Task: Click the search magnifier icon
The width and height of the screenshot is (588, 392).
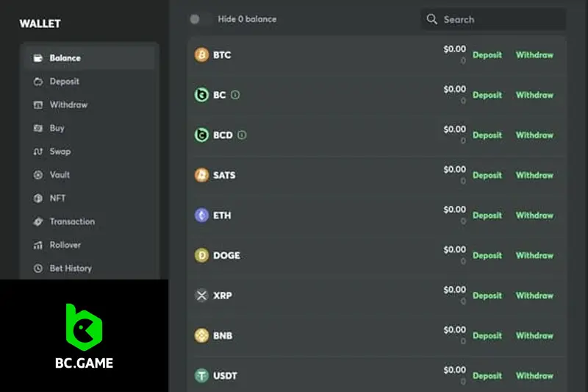Action: point(432,19)
